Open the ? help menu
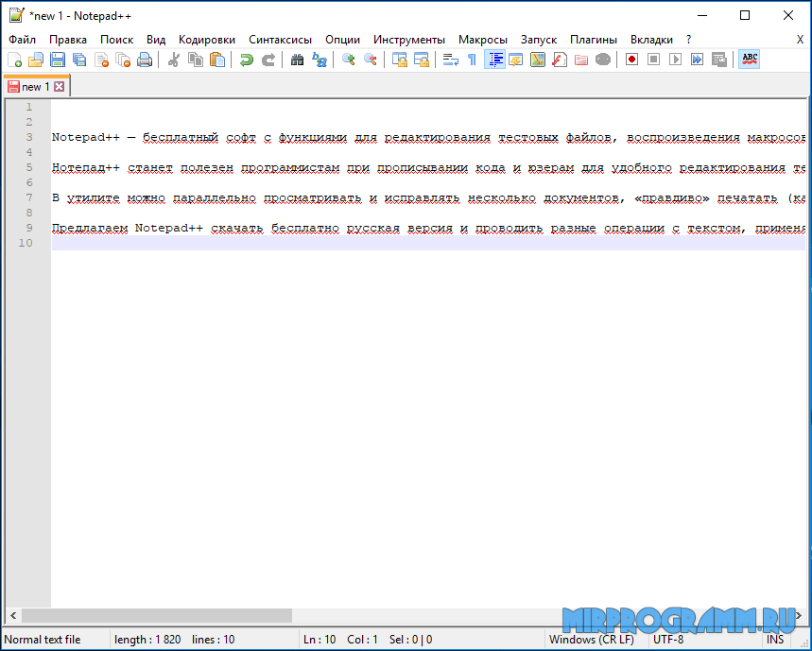The height and width of the screenshot is (651, 812). 688,40
